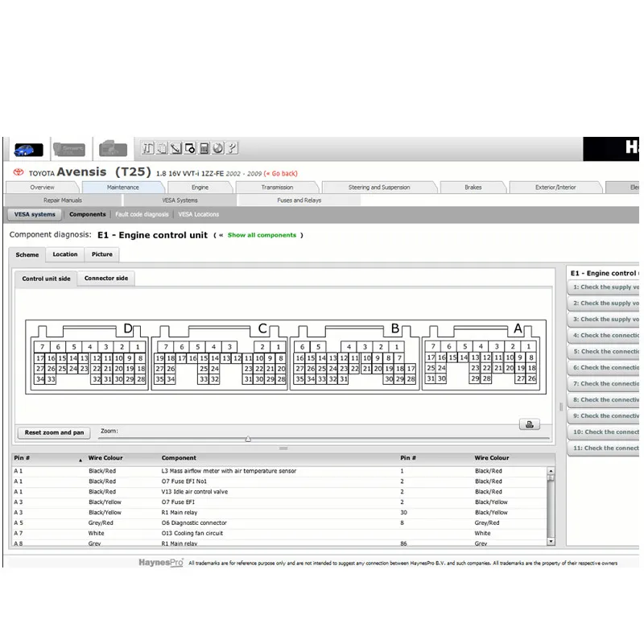Open Steering and Suspension tab

379,188
